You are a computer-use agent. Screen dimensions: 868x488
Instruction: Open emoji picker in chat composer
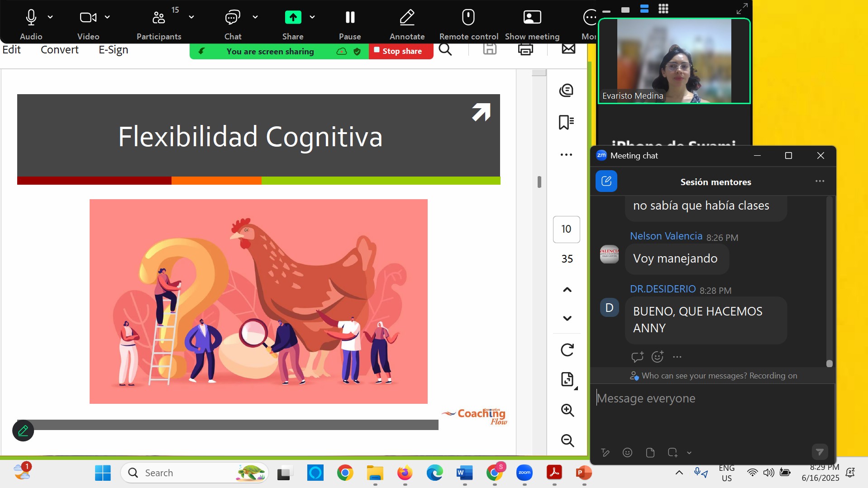tap(627, 452)
